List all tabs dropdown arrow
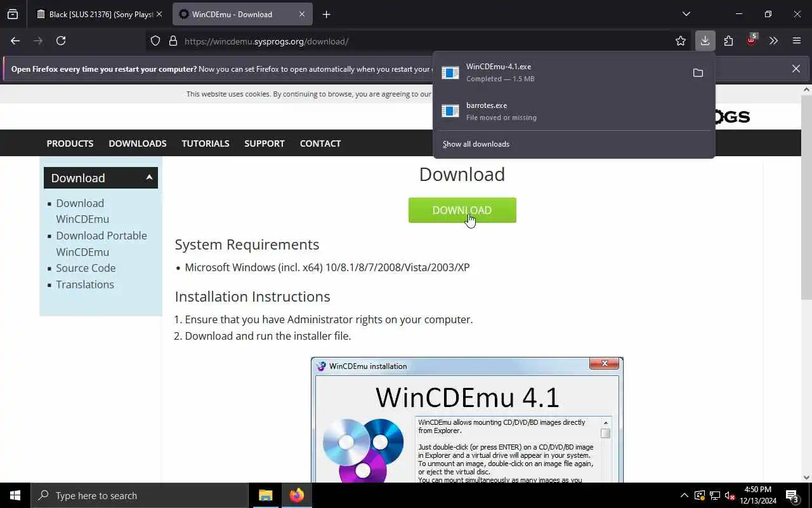 [686, 14]
